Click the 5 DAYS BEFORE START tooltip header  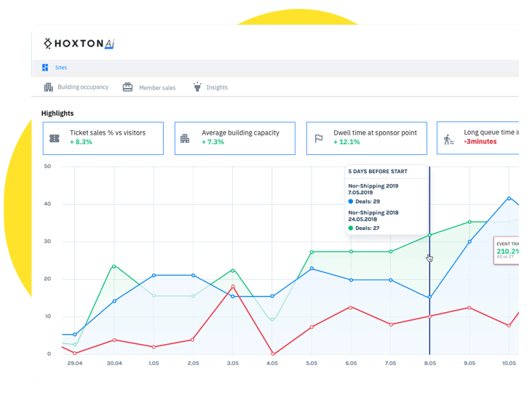[378, 172]
